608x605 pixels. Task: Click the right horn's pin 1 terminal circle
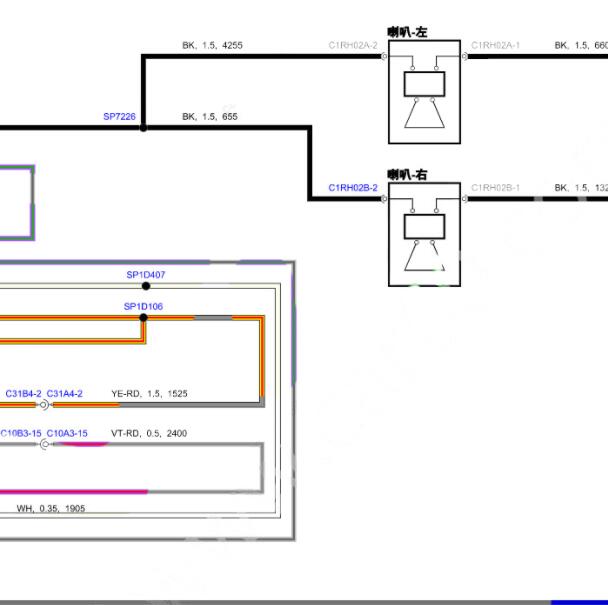tap(465, 199)
